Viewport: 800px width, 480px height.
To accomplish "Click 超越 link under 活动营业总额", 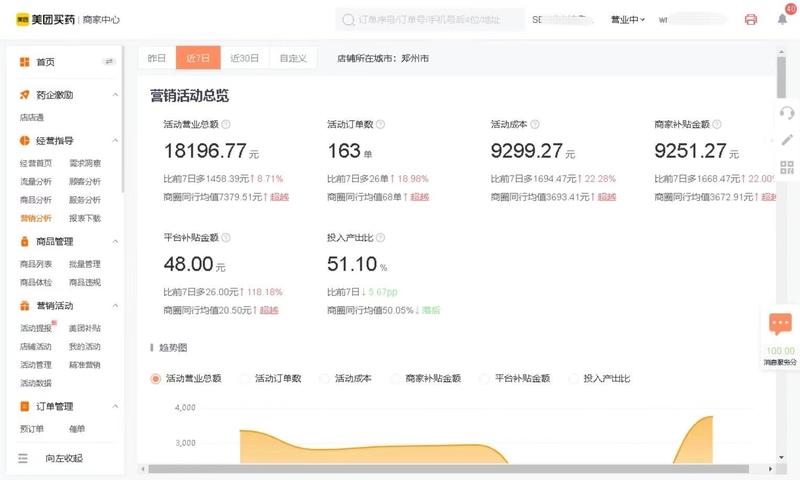I will 279,197.
